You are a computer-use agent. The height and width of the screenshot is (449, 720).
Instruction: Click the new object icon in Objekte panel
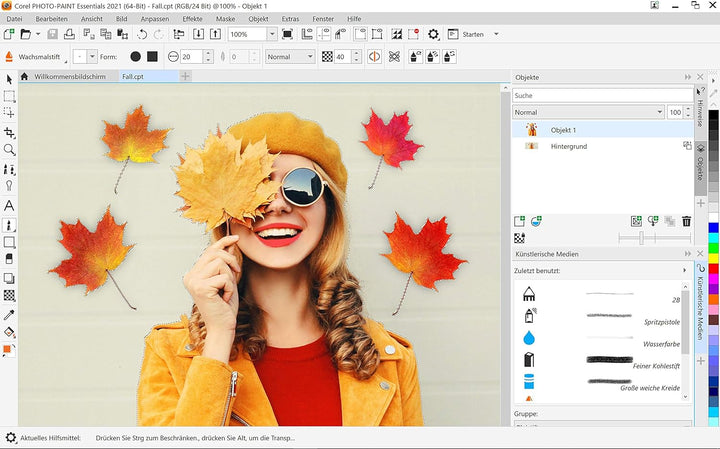[x=519, y=221]
